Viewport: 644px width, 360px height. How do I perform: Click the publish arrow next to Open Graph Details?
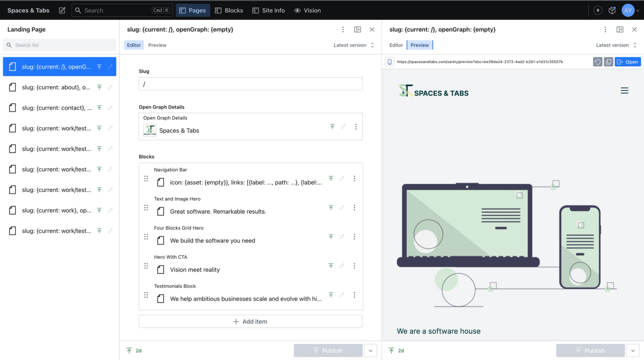pos(332,127)
